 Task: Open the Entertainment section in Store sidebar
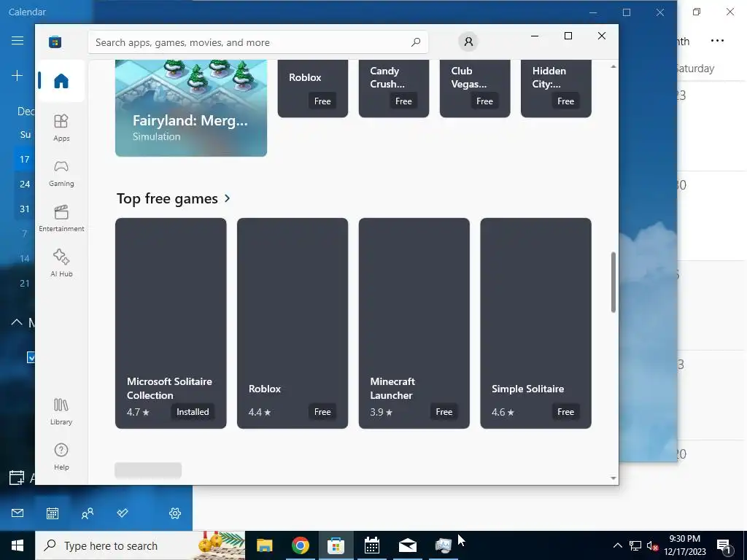(x=61, y=218)
